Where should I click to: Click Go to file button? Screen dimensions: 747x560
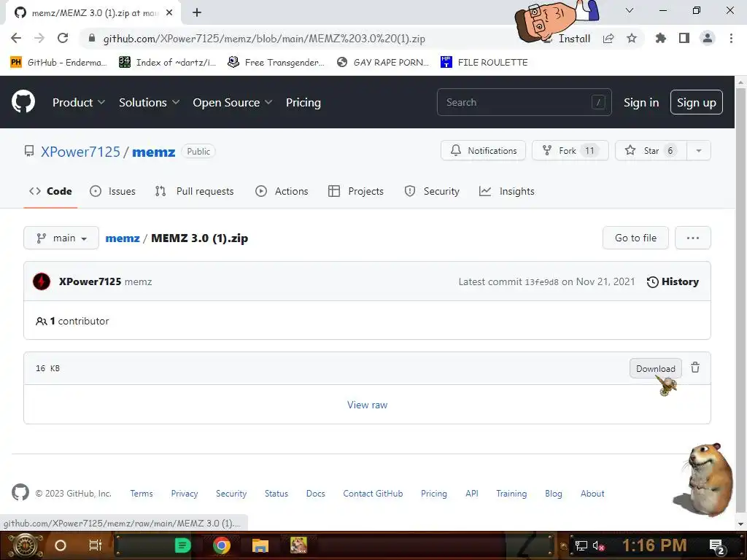635,238
